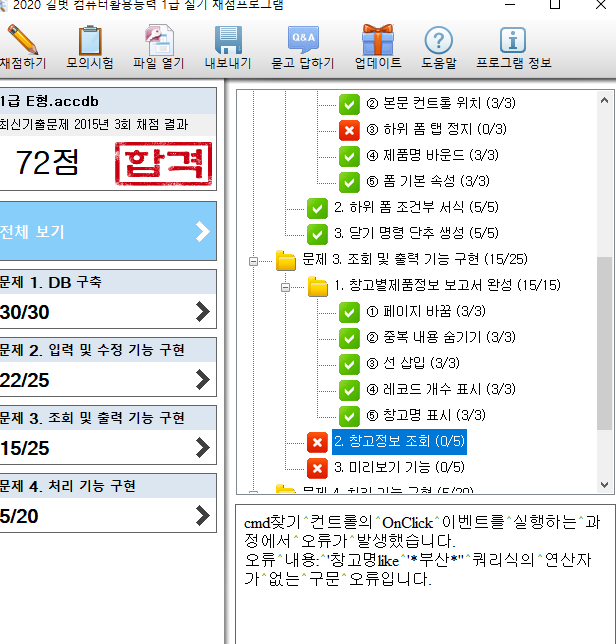616x644 pixels.
Task: Open 문제 4. 처리 기능 구현 section
Action: click(108, 503)
